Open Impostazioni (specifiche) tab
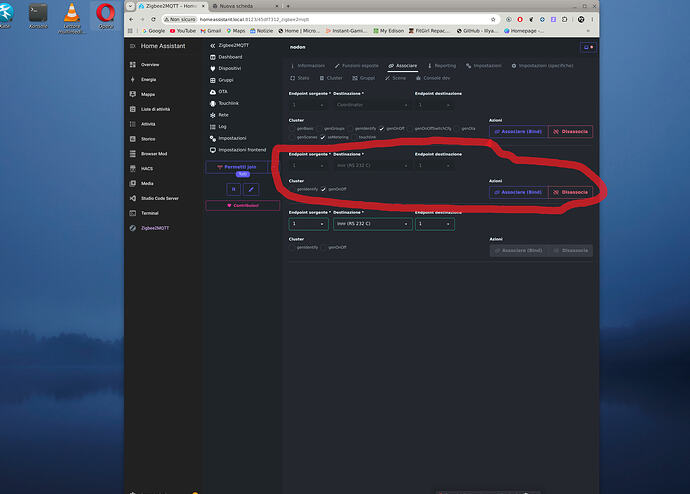Viewport: 690px width, 494px height. pos(542,66)
